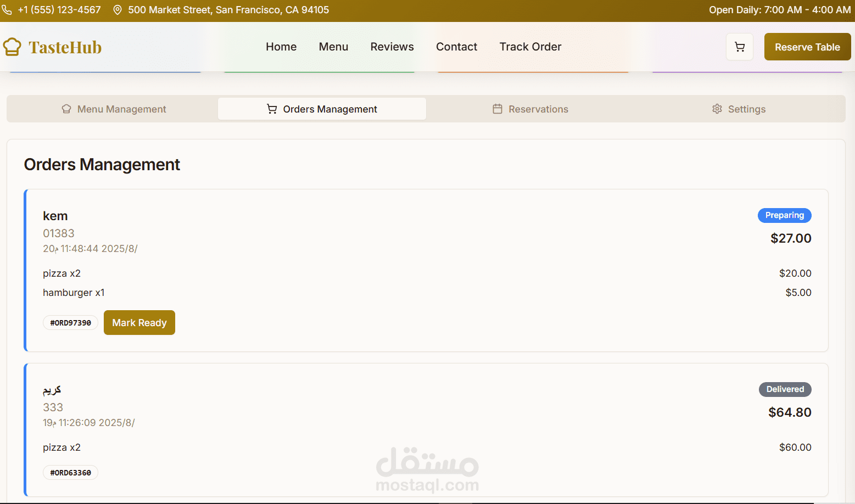Click price $5.00
The width and height of the screenshot is (855, 504).
point(798,293)
